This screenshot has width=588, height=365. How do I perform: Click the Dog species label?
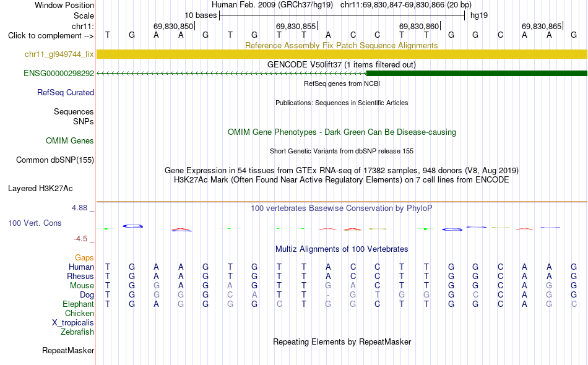point(87,295)
